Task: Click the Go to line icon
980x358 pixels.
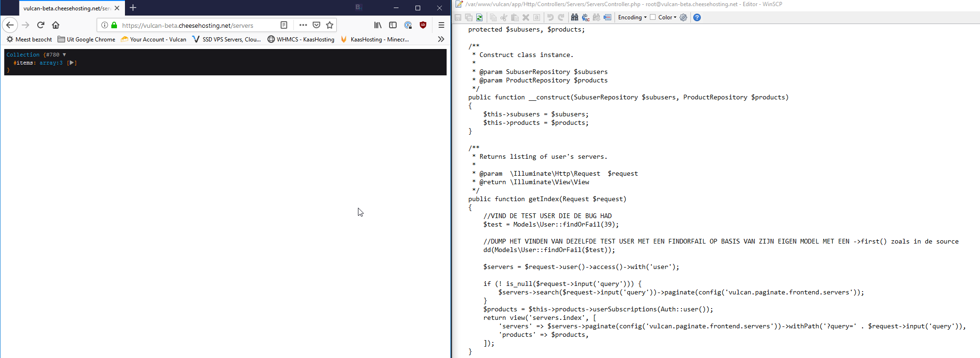Action: coord(607,17)
